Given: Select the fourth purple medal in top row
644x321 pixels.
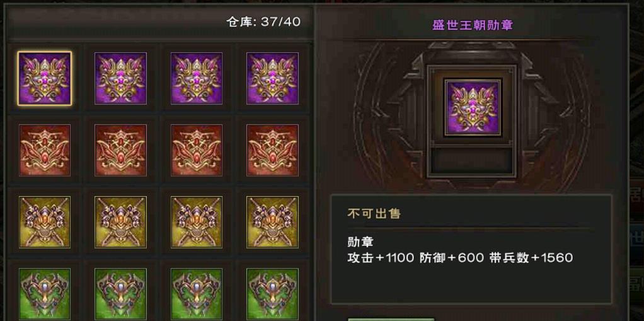Looking at the screenshot, I should point(272,78).
